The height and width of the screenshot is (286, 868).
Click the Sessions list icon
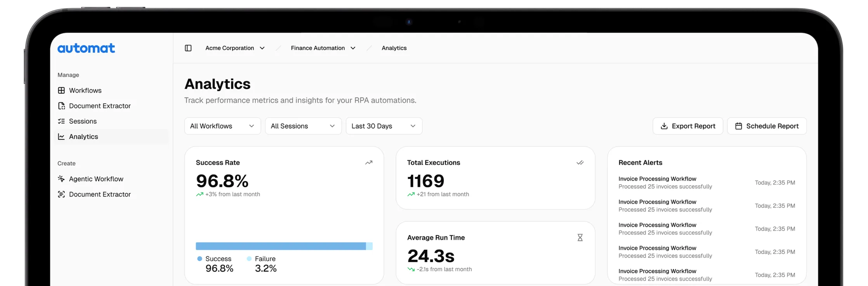click(x=61, y=121)
